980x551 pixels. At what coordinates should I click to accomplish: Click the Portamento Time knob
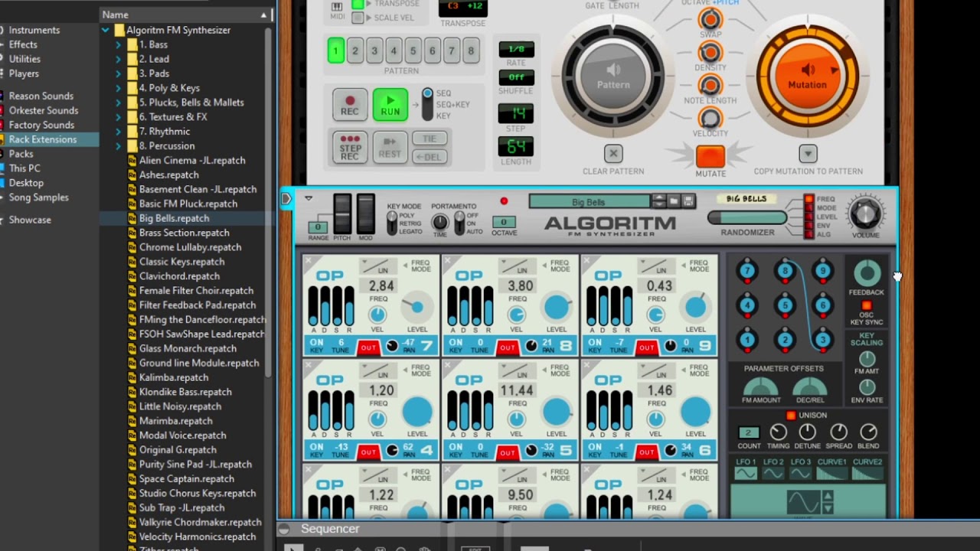coord(439,223)
